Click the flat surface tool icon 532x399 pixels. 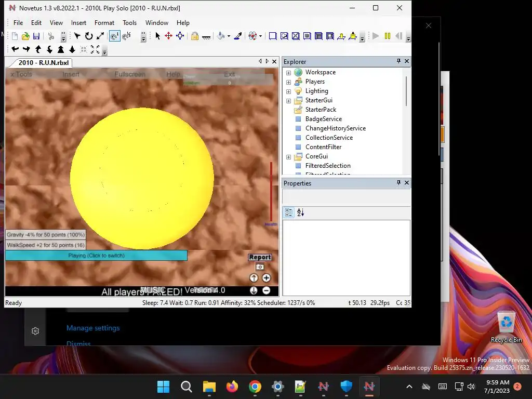point(206,37)
